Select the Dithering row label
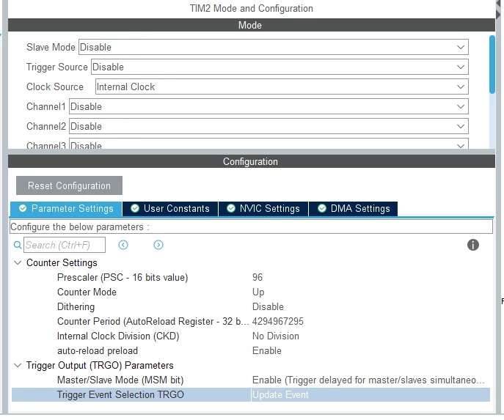504x420 pixels. pyautogui.click(x=76, y=307)
